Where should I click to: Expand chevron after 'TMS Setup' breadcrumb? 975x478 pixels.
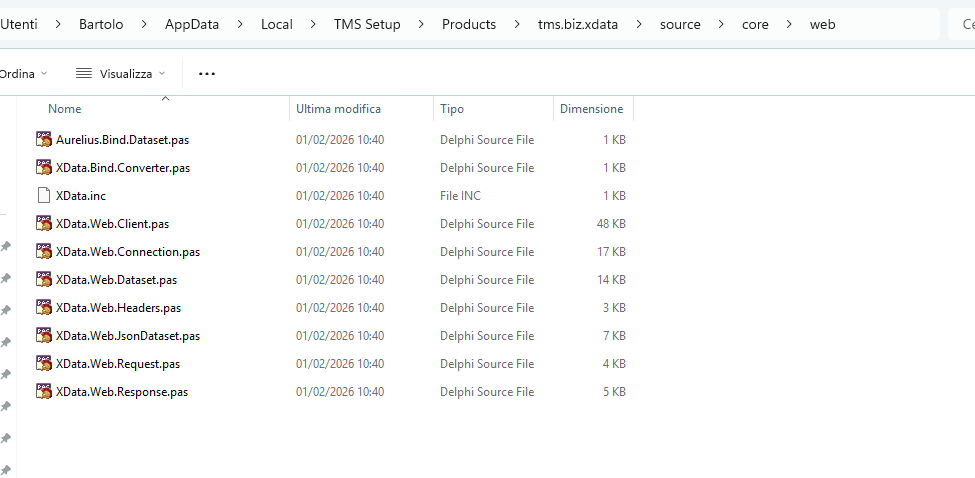(421, 24)
